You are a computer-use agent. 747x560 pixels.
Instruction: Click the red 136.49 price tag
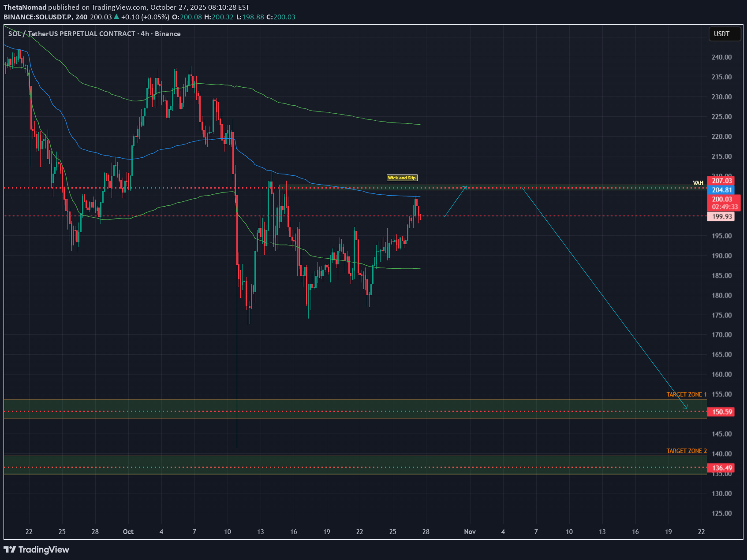(721, 468)
